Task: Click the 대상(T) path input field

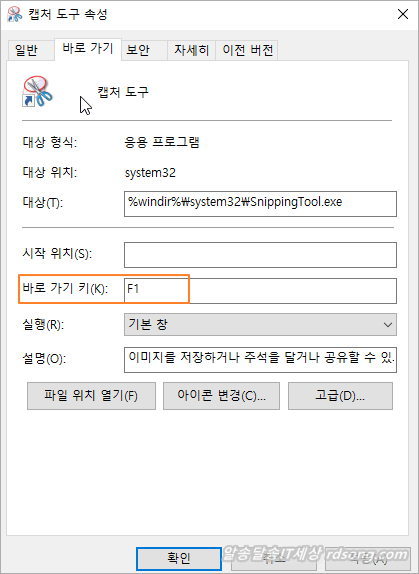Action: pyautogui.click(x=260, y=204)
